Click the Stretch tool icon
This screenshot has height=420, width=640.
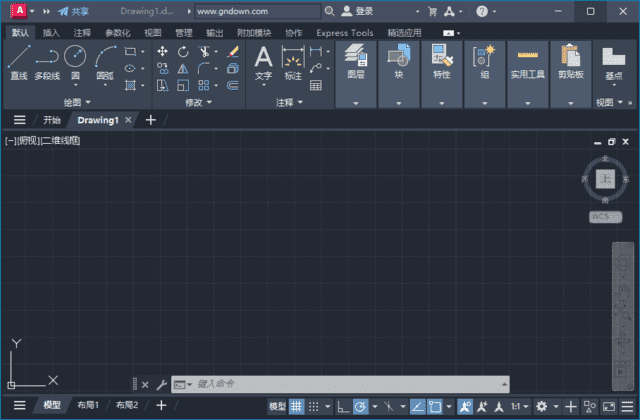(162, 85)
